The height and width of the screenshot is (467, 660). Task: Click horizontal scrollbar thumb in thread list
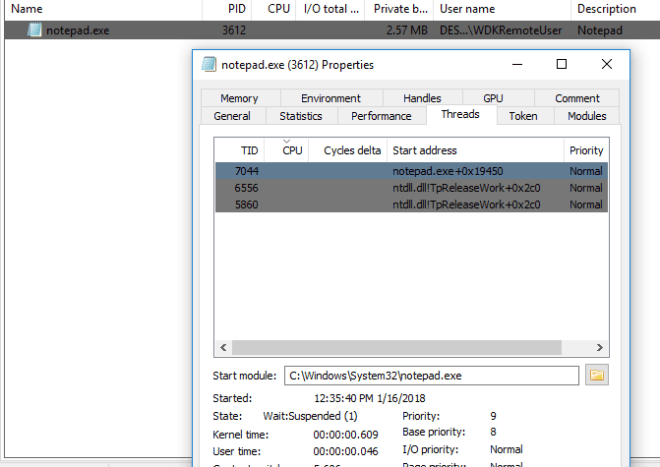[x=397, y=347]
